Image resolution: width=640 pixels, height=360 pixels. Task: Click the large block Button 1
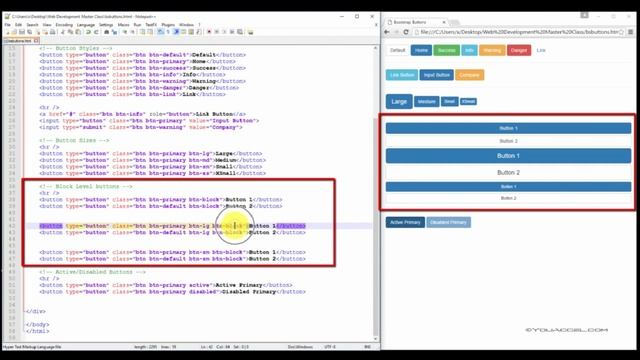tap(508, 156)
